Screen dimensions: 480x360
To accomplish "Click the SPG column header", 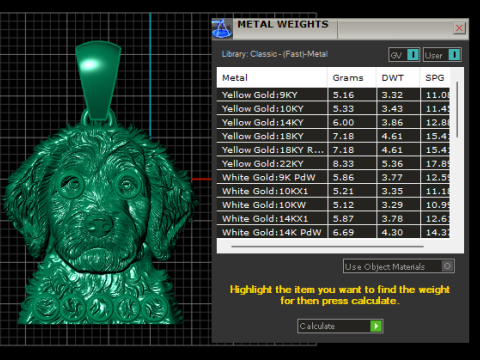I will click(x=435, y=78).
